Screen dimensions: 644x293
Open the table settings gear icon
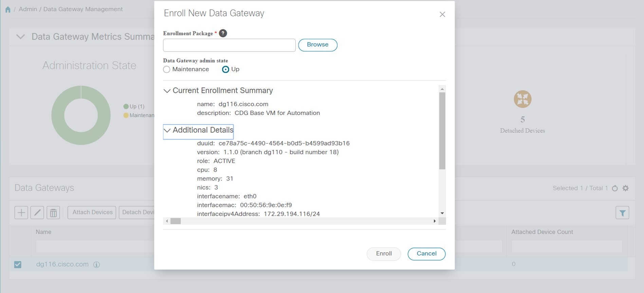tap(626, 188)
